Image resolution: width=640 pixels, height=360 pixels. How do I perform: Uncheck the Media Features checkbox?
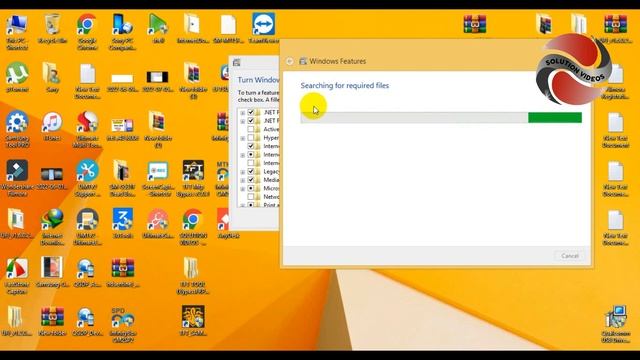click(251, 180)
